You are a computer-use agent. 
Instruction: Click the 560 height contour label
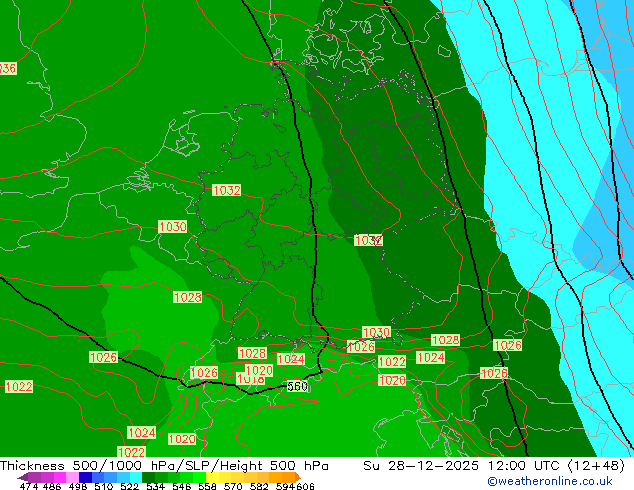(297, 386)
